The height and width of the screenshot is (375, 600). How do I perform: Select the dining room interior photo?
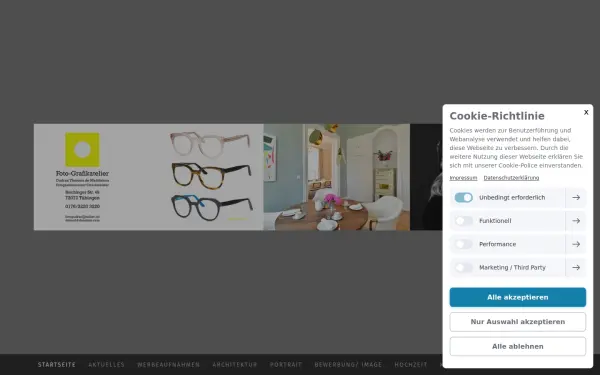click(337, 177)
